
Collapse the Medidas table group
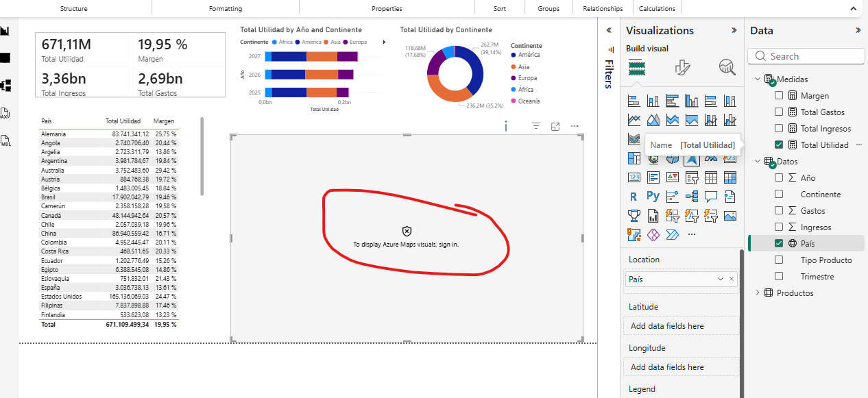point(758,79)
